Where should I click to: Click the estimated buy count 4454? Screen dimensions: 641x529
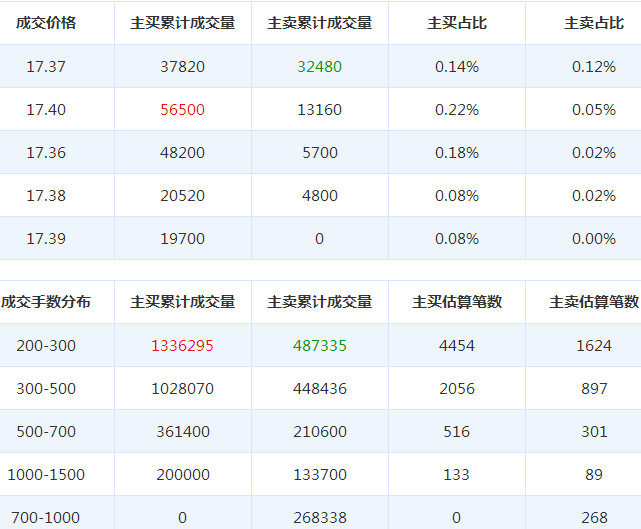click(x=457, y=346)
